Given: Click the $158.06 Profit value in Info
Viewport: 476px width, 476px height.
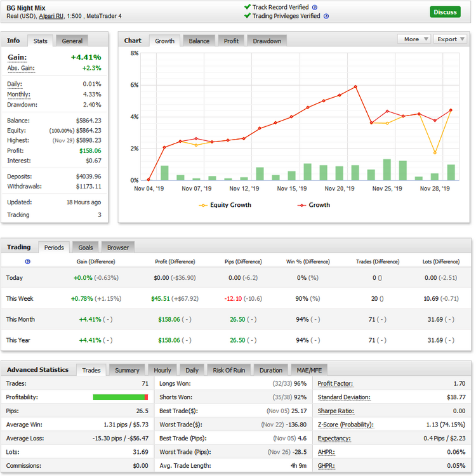Looking at the screenshot, I should 90,151.
